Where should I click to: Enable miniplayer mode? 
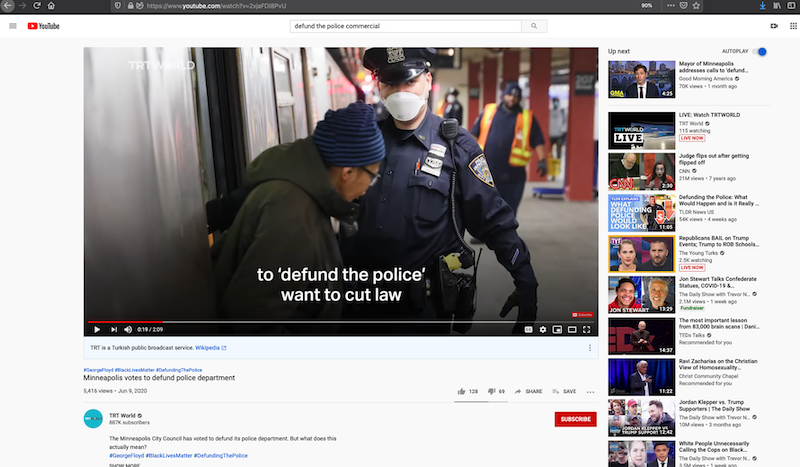point(558,329)
